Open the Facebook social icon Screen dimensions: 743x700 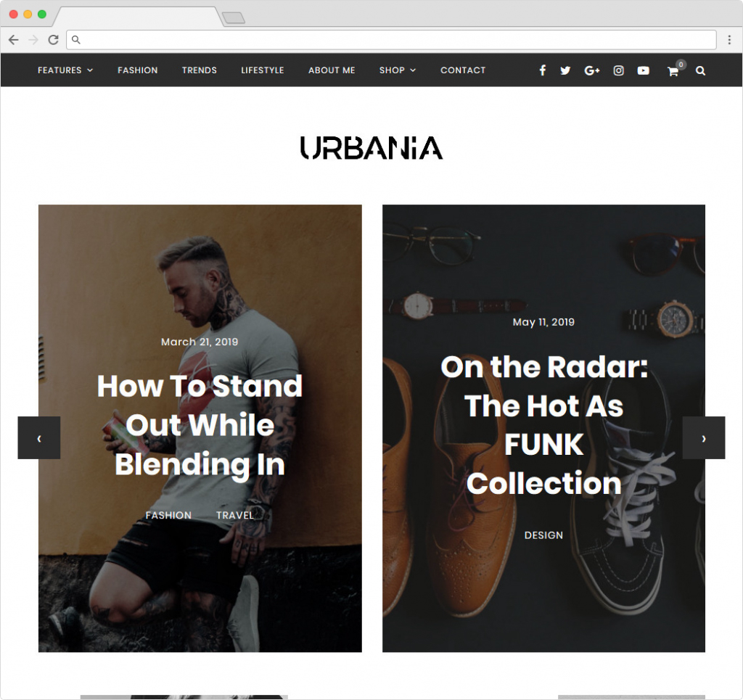click(543, 70)
